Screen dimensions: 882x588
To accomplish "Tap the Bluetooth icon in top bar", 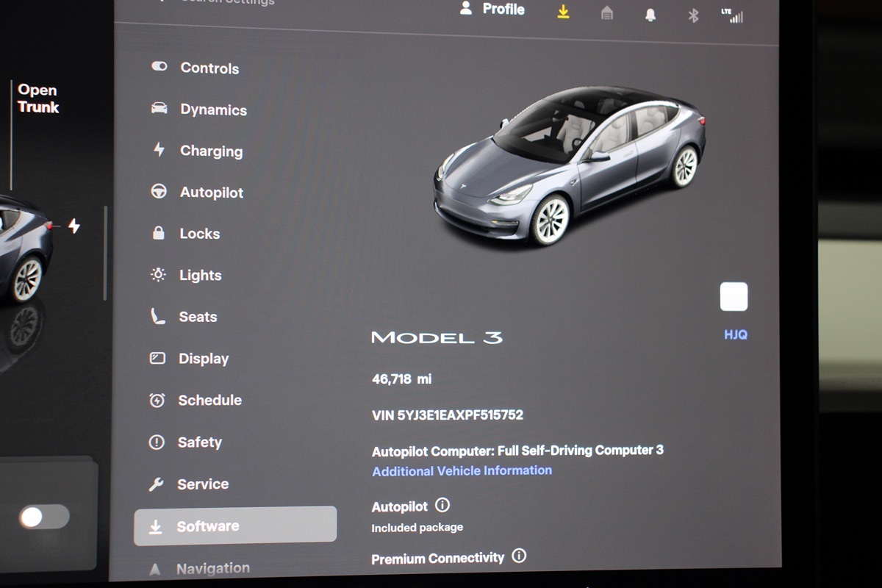I will coord(693,15).
